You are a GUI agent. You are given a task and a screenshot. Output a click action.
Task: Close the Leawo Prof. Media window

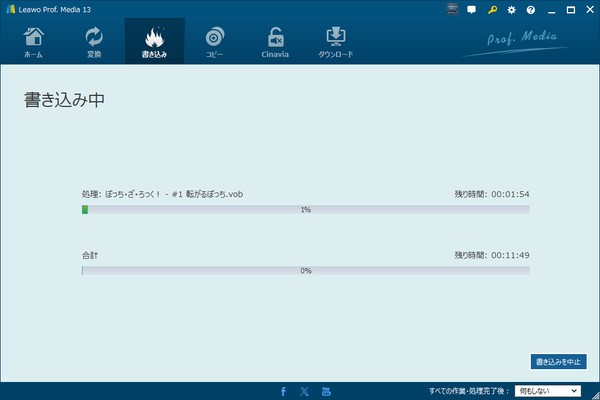[x=590, y=10]
